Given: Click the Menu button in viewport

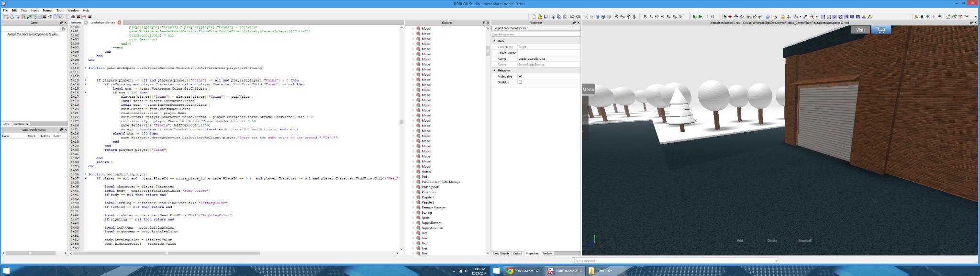Looking at the screenshot, I should tap(588, 90).
